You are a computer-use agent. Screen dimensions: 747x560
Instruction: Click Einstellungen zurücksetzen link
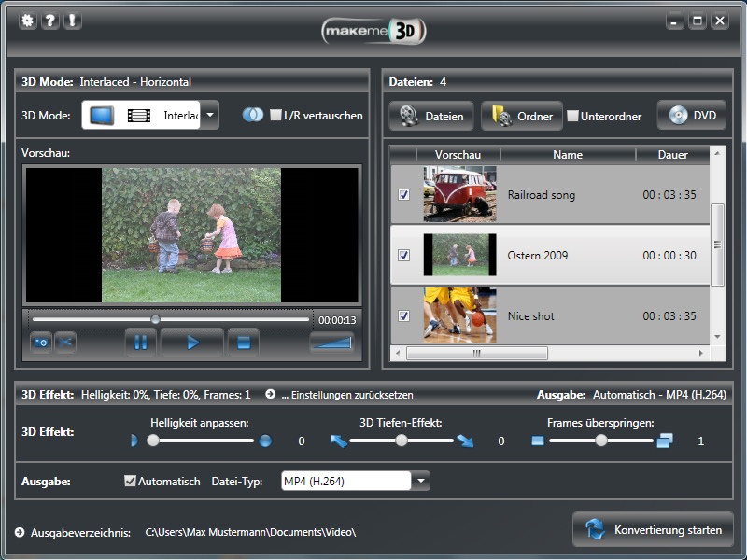345,395
